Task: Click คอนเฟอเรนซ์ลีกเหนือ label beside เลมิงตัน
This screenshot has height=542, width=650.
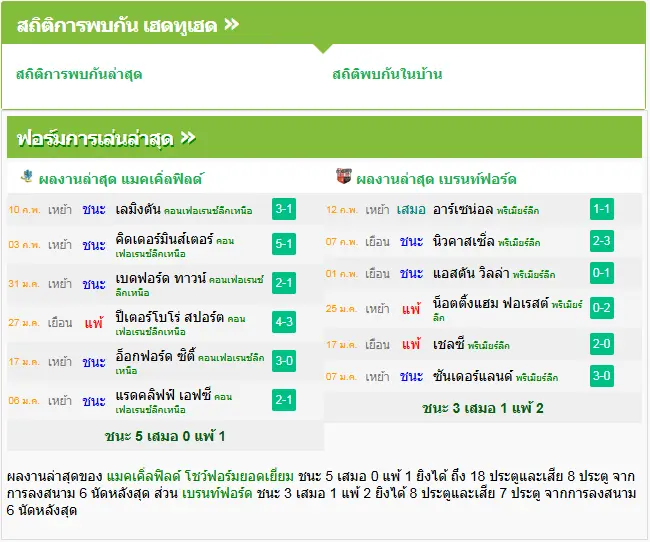Action: (208, 211)
